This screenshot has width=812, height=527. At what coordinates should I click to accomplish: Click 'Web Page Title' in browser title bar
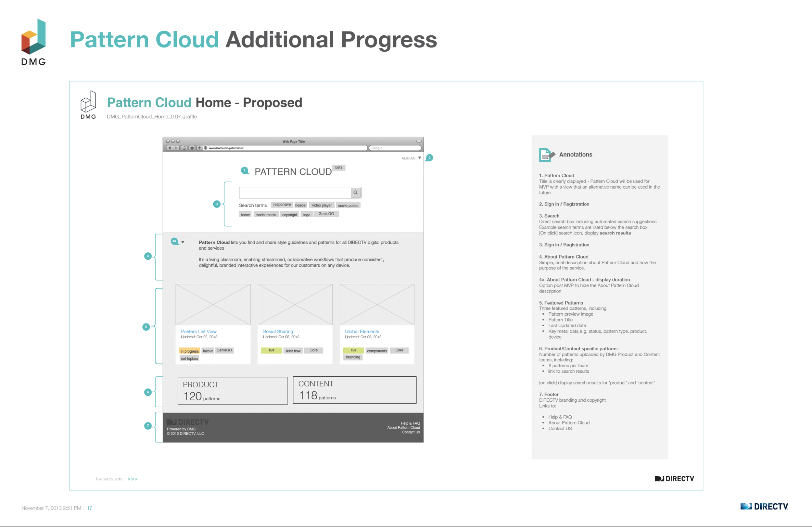click(x=293, y=142)
